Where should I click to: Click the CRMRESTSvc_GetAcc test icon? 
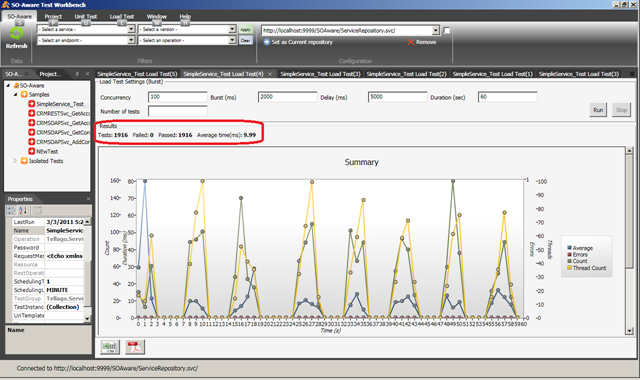[31, 113]
